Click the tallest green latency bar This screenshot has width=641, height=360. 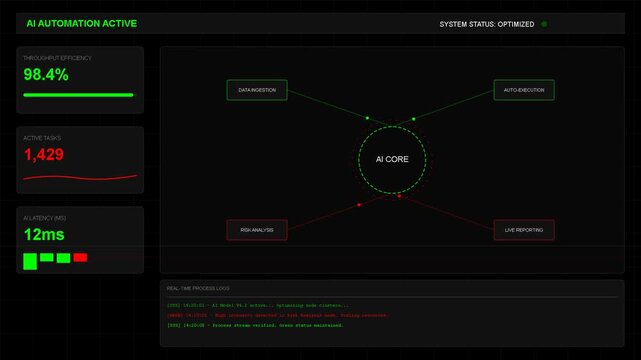(30, 262)
